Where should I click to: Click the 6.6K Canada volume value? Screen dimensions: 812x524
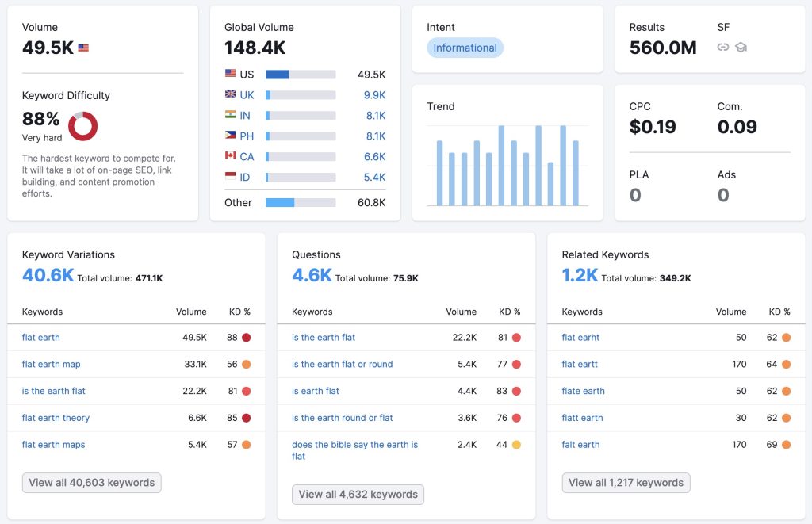coord(374,157)
